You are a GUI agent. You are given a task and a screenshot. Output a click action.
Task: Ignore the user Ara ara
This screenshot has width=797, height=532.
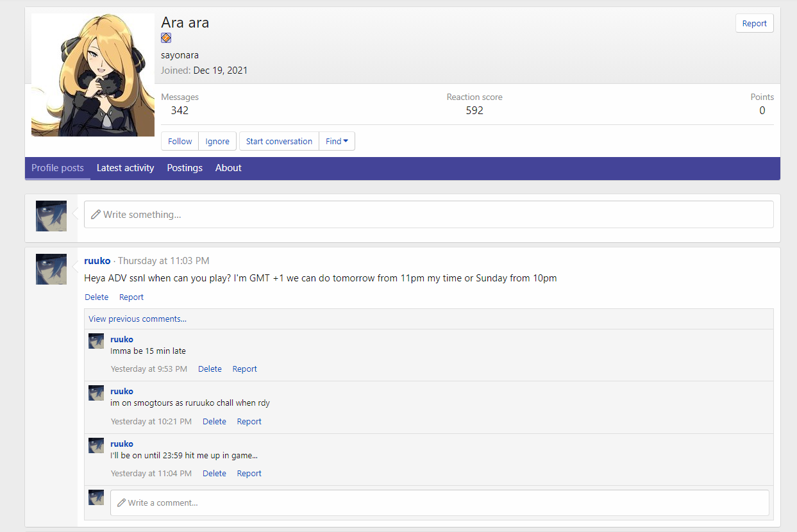(x=217, y=141)
